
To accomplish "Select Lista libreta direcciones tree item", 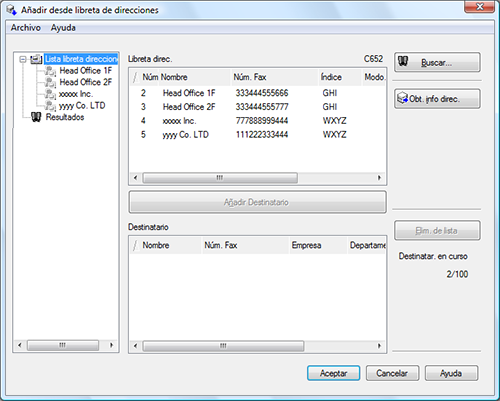I will tap(81, 59).
